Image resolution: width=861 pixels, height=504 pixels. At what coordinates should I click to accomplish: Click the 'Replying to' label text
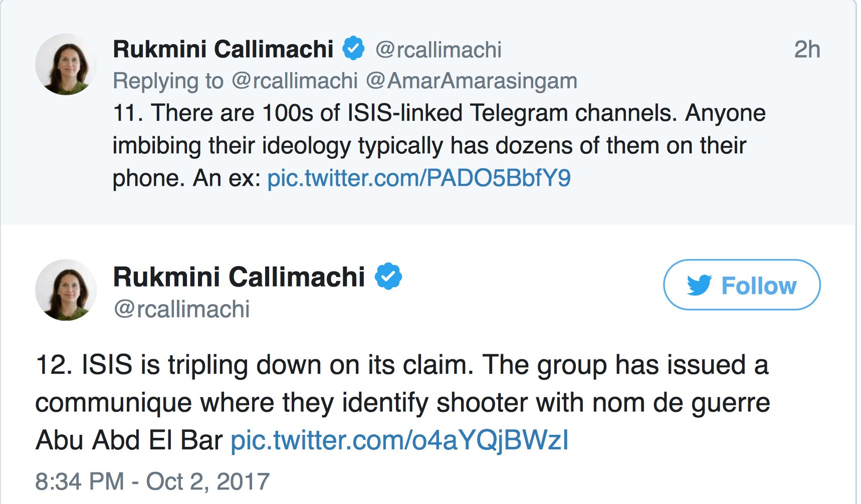(x=168, y=81)
